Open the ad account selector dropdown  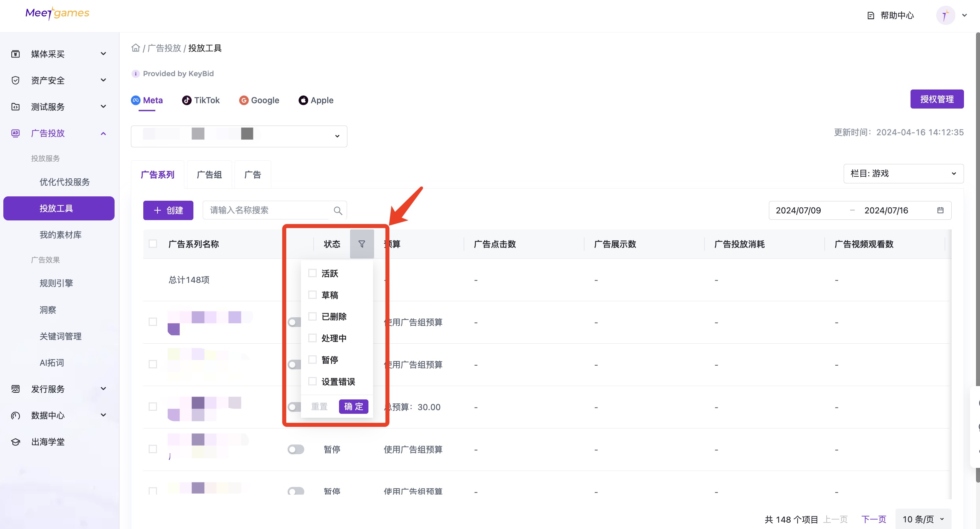[x=239, y=136]
